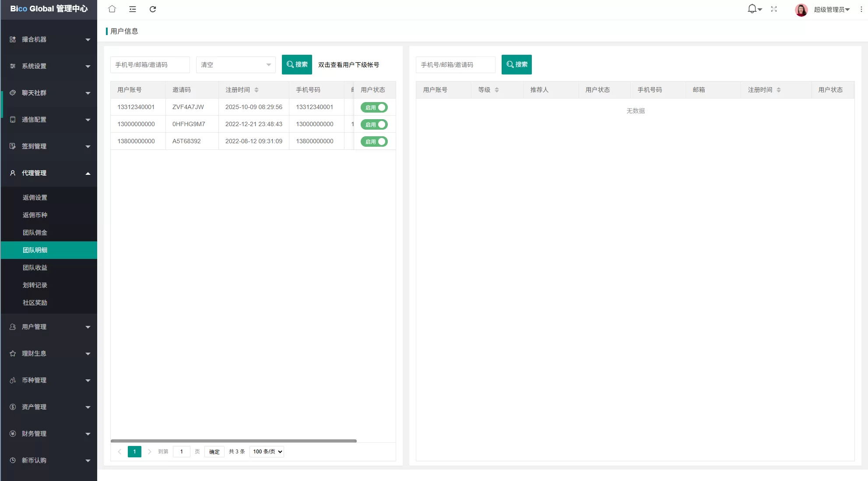Open the vertical three-dot more menu

tap(861, 9)
